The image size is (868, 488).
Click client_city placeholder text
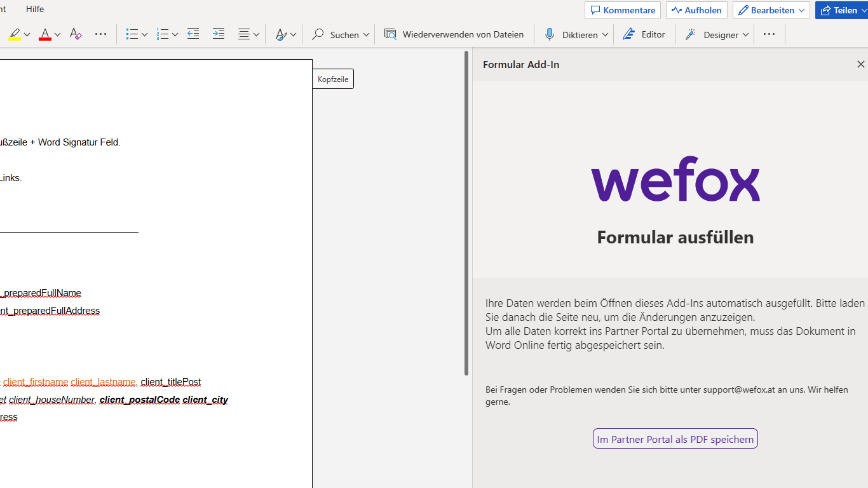coord(205,400)
